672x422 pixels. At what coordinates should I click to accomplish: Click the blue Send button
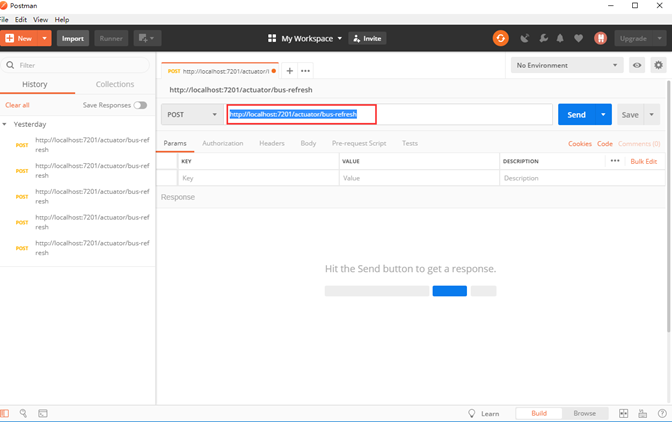tap(576, 114)
